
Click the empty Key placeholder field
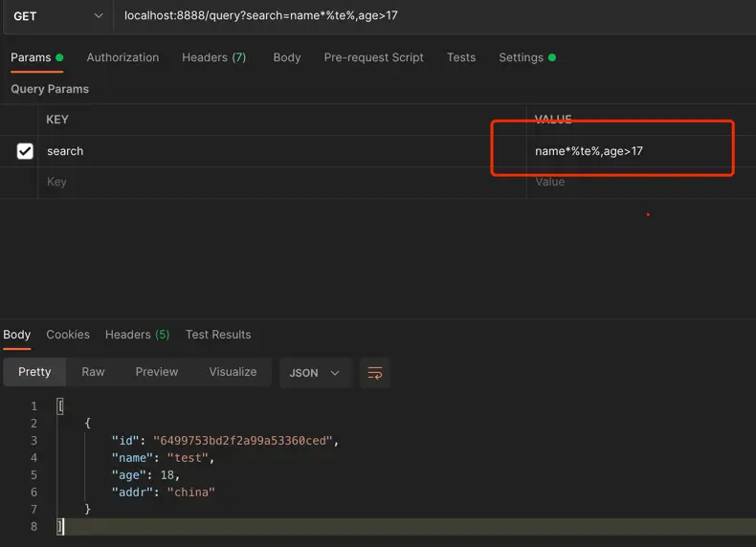[278, 182]
